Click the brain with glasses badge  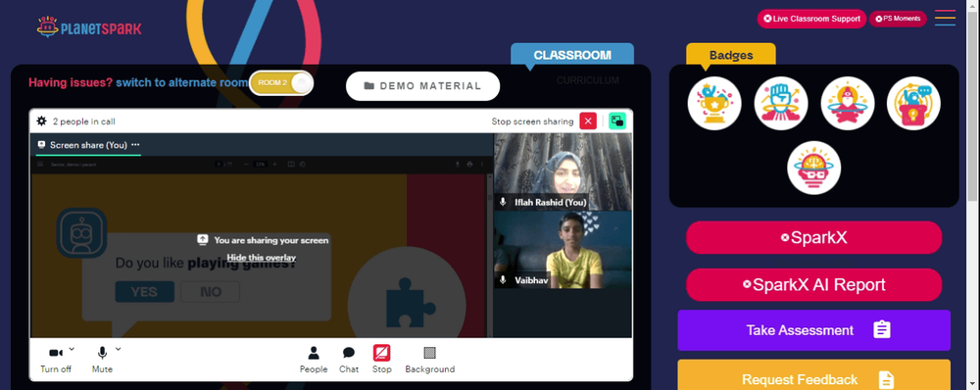point(813,168)
